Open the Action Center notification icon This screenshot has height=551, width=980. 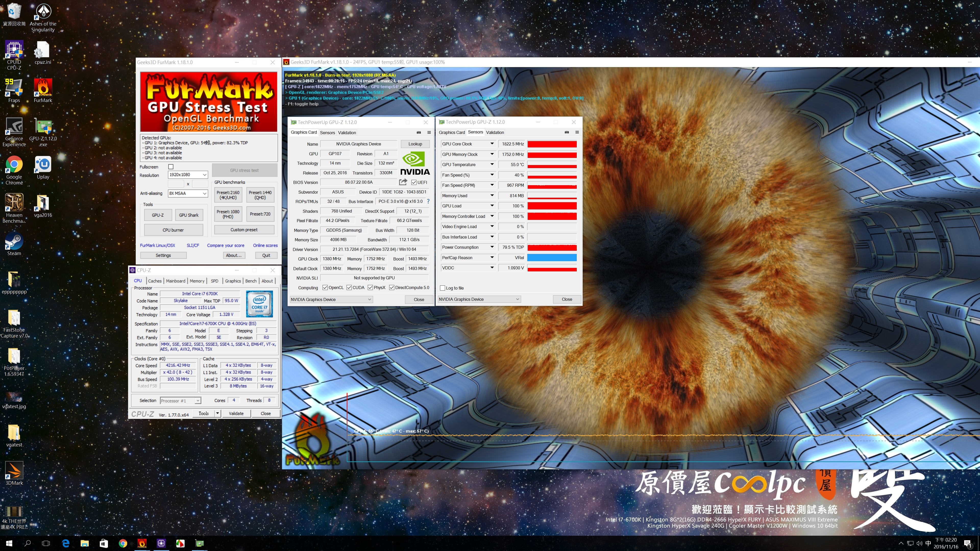pos(967,543)
